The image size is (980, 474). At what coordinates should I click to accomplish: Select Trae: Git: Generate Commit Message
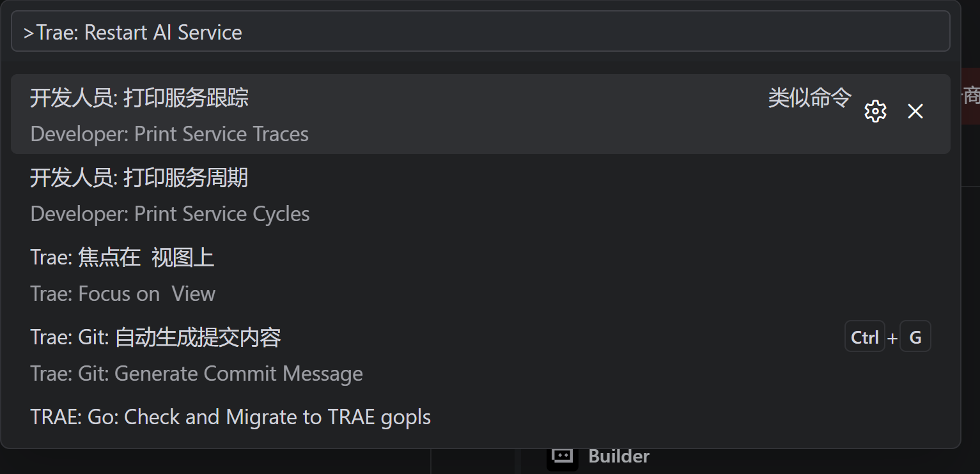[x=196, y=374]
